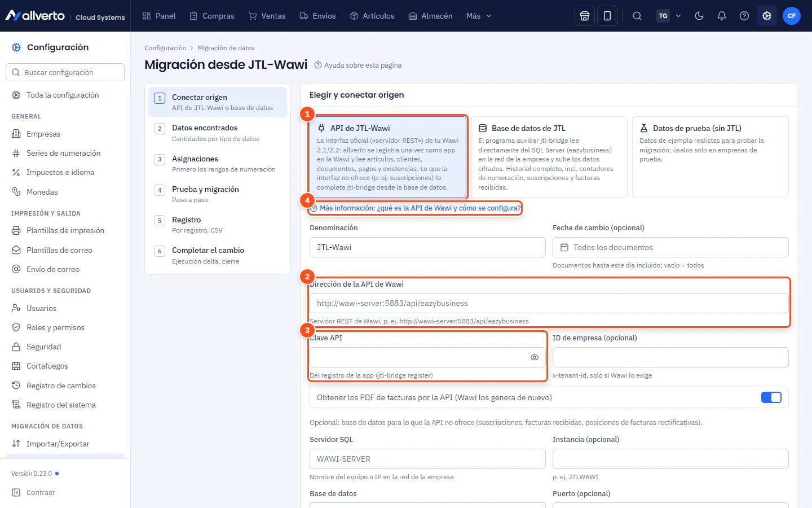812x508 pixels.
Task: Click the Dirección de la API de Wawi field
Action: 549,303
